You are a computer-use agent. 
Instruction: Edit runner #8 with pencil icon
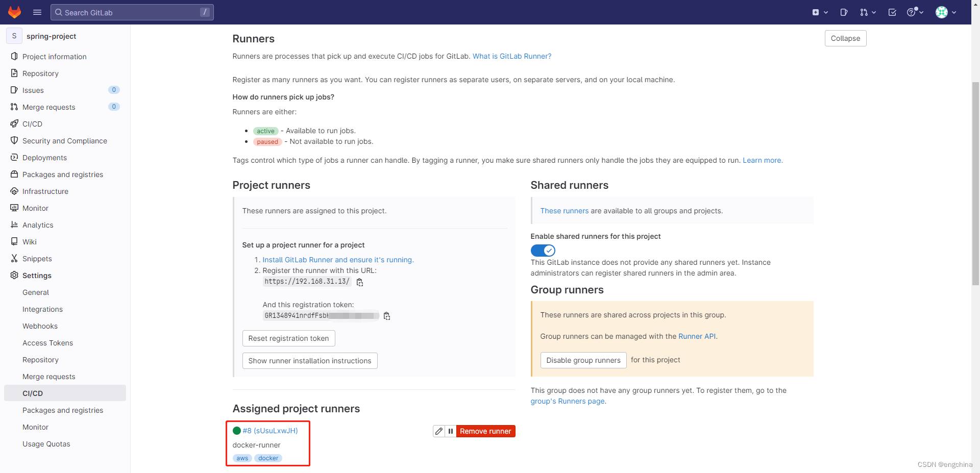coord(439,431)
